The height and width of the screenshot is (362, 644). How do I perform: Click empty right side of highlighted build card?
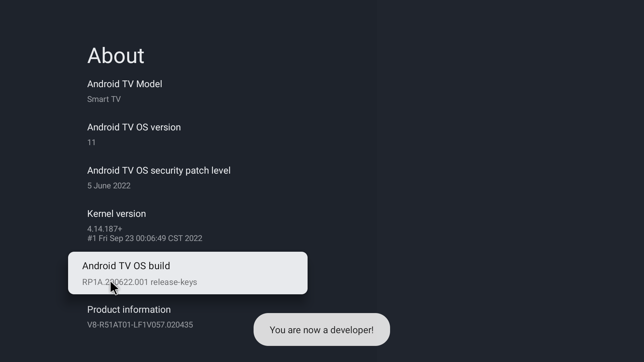262,273
